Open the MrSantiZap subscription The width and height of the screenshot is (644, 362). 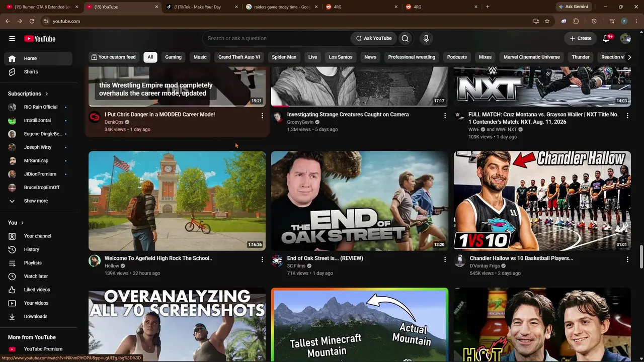[38, 161]
